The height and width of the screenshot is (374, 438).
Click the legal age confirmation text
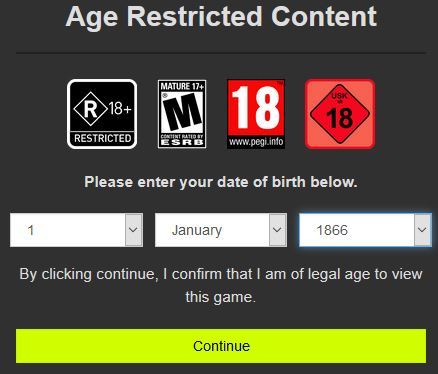221,286
